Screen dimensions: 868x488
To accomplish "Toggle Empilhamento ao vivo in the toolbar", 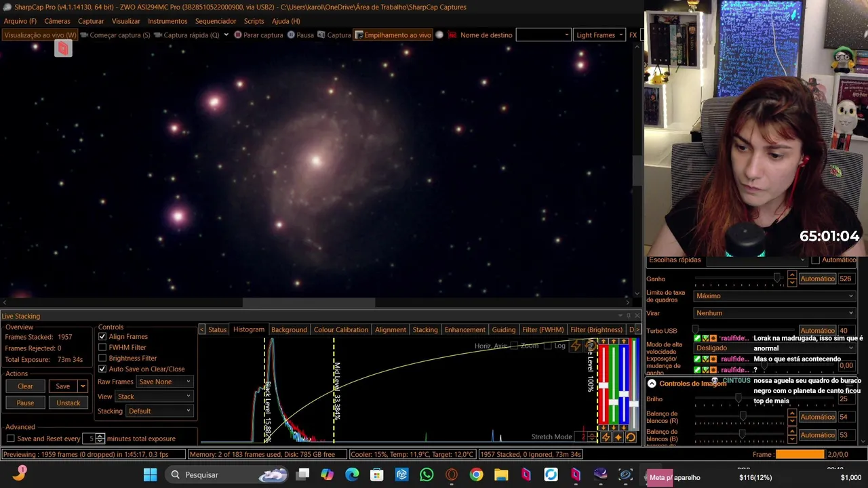I will [x=393, y=35].
